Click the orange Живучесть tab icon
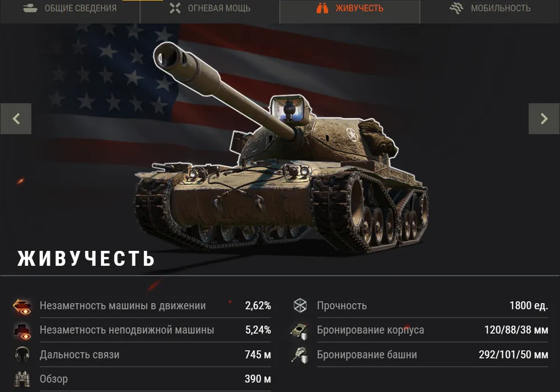Screen dimensions: 560x392 click(x=322, y=8)
